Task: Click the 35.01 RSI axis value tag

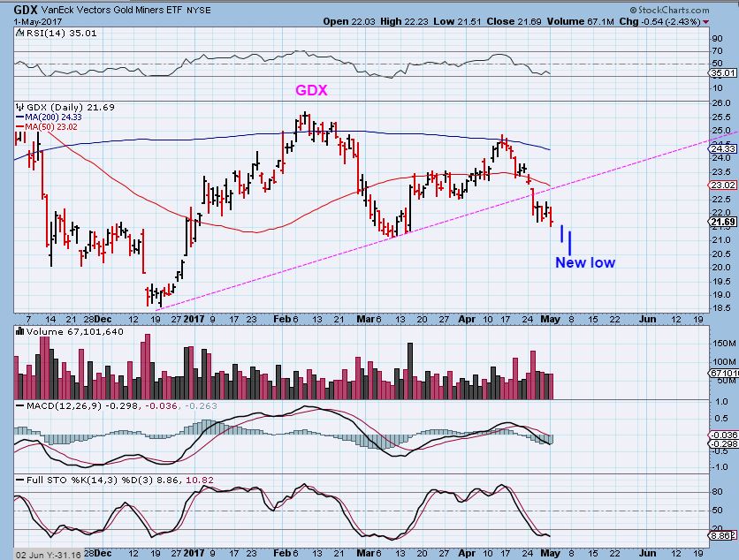Action: pyautogui.click(x=723, y=73)
